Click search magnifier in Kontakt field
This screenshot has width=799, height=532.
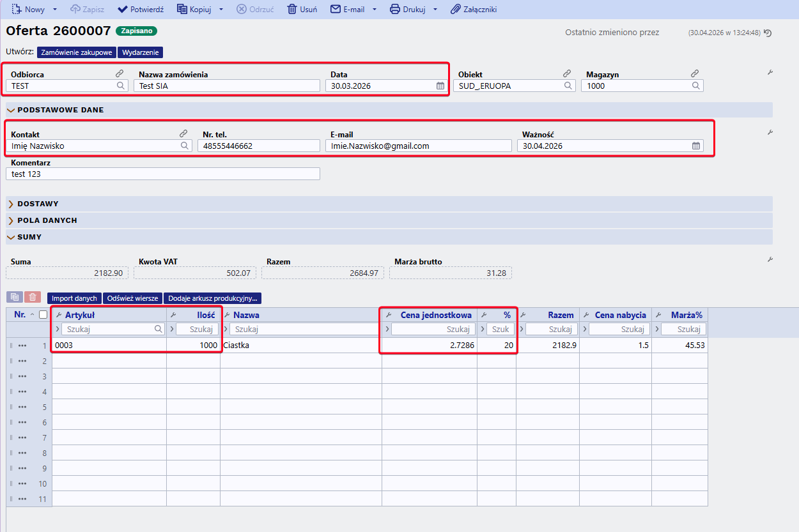[x=184, y=146]
